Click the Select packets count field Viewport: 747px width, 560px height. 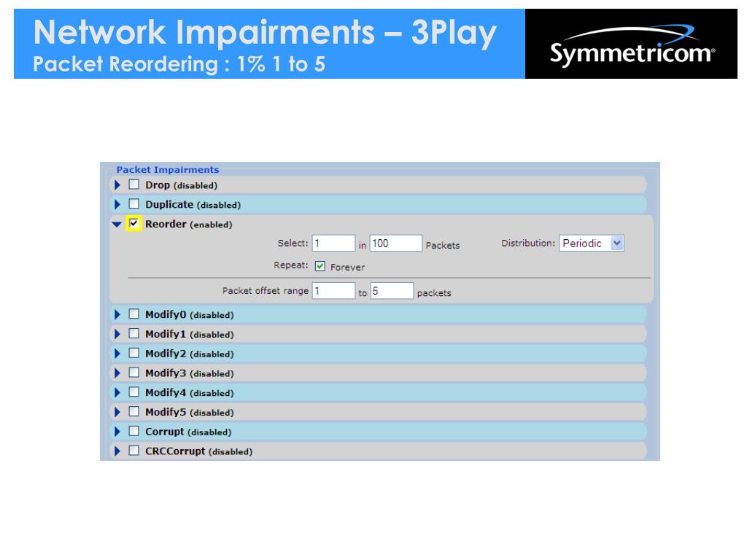click(333, 243)
